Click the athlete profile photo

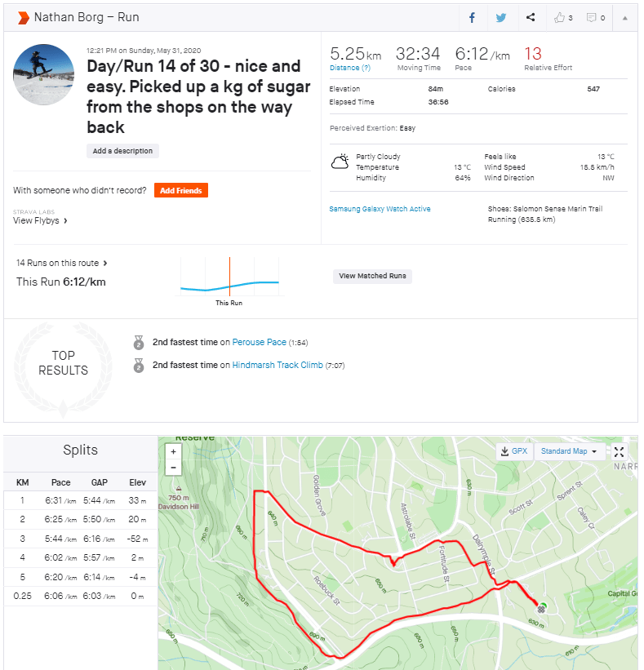tap(44, 74)
